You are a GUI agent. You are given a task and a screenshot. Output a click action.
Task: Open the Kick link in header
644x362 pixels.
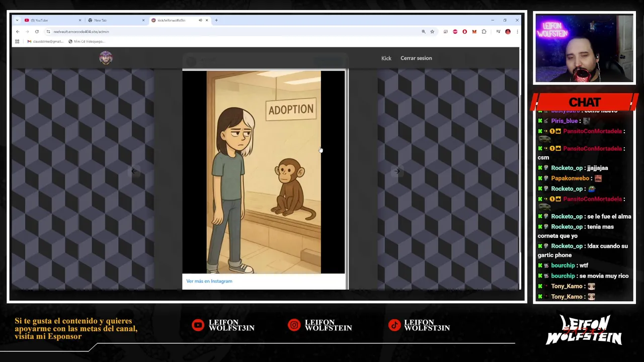coord(386,58)
